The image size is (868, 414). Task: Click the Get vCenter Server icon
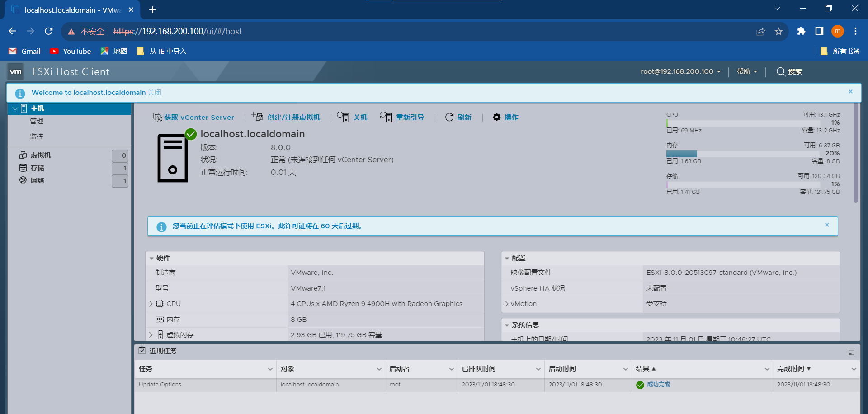pyautogui.click(x=157, y=117)
